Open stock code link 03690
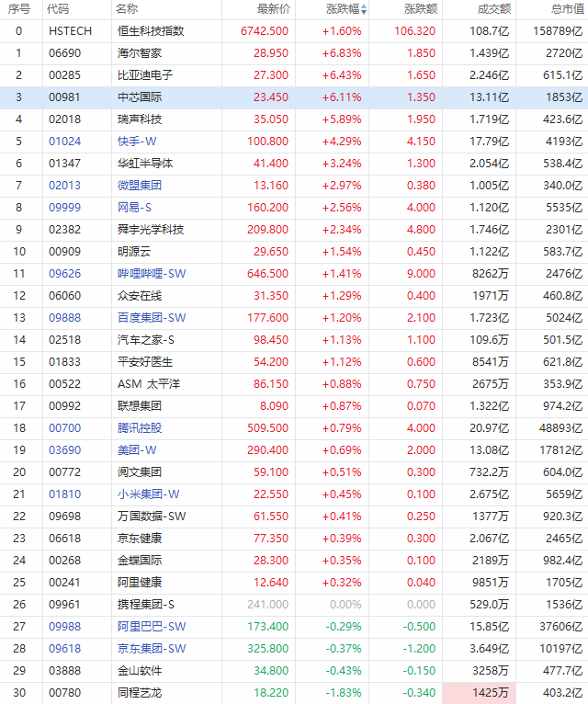588x704 pixels. 64,449
